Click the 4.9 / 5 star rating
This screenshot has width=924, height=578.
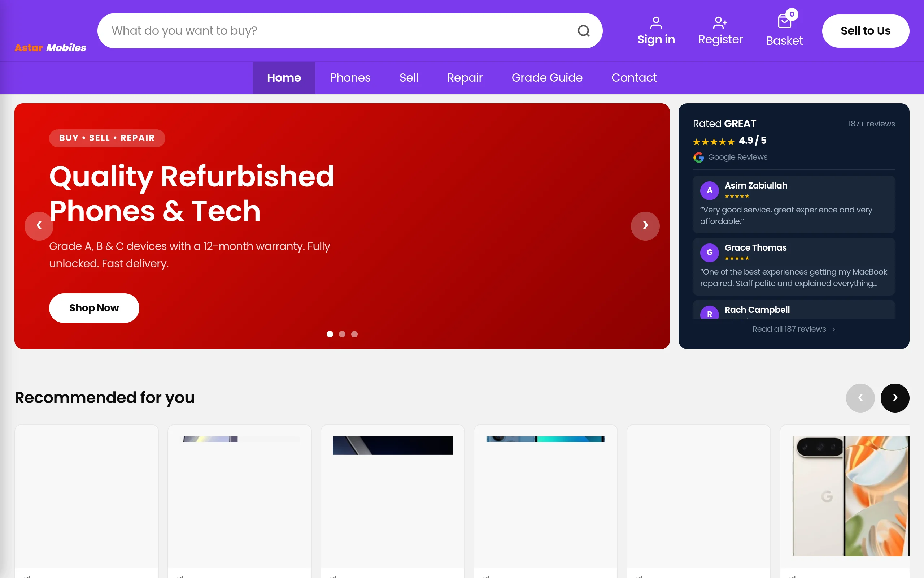729,141
